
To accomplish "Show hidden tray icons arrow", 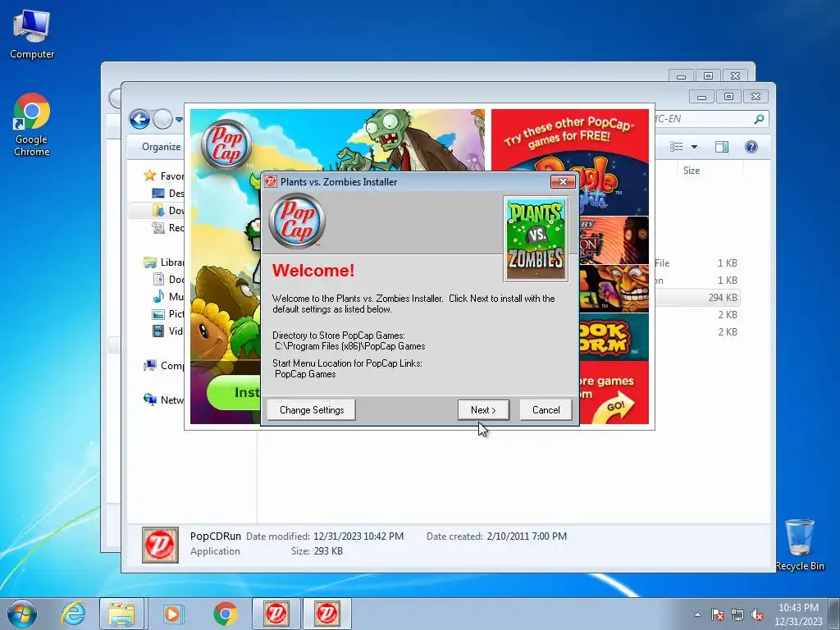I will (x=697, y=614).
